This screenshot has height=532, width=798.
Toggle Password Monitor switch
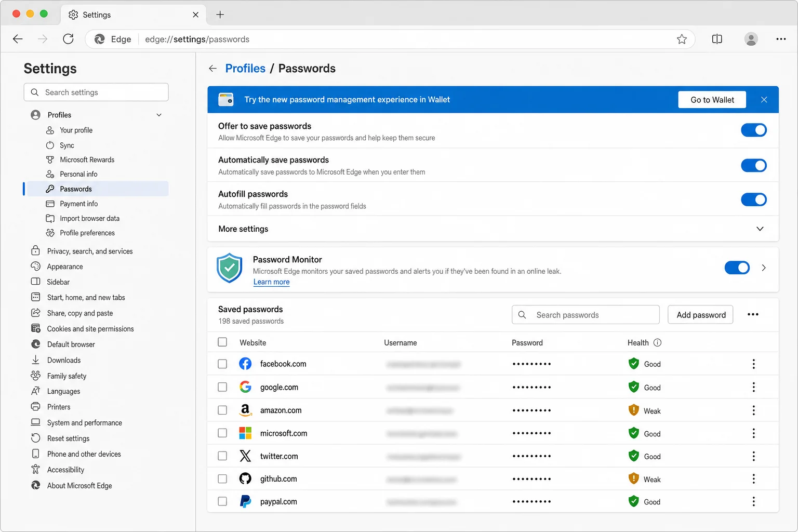(x=737, y=268)
